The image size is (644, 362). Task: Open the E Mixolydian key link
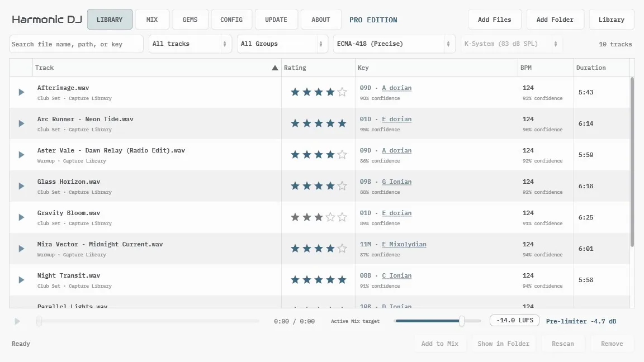[x=404, y=244]
